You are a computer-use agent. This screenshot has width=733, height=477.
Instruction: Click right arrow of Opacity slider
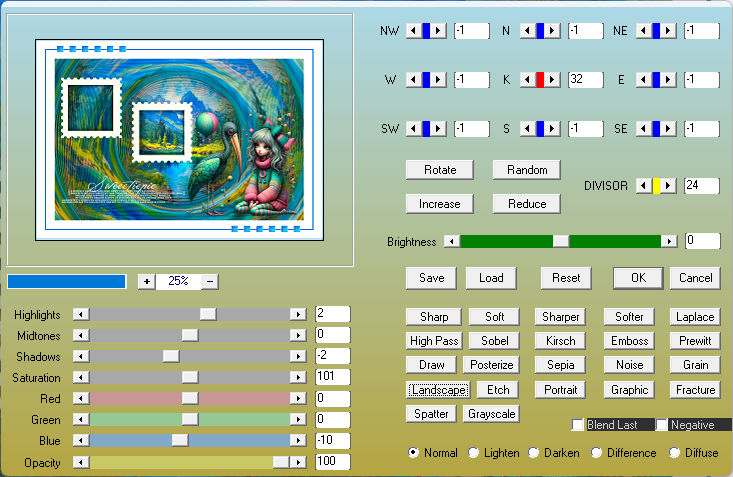point(297,462)
